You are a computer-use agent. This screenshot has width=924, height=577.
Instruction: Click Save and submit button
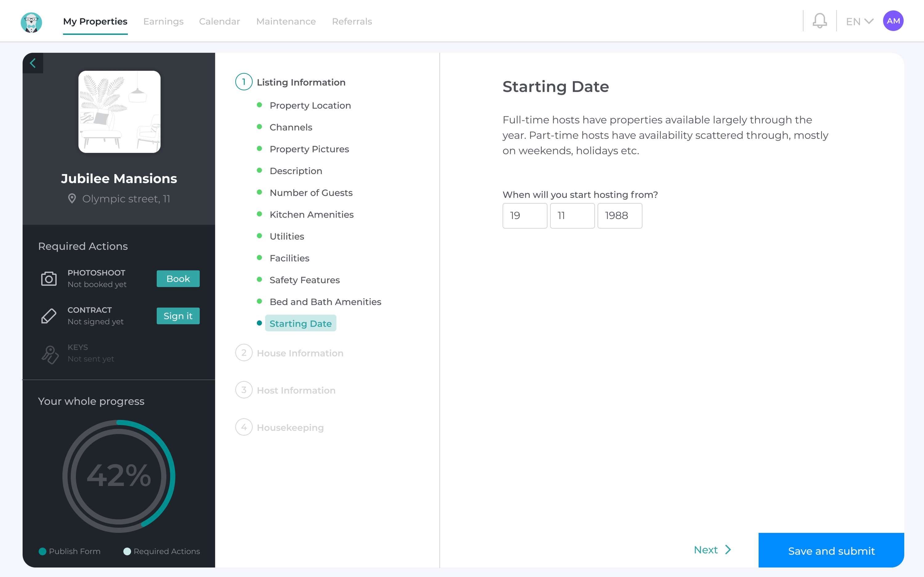[831, 550]
